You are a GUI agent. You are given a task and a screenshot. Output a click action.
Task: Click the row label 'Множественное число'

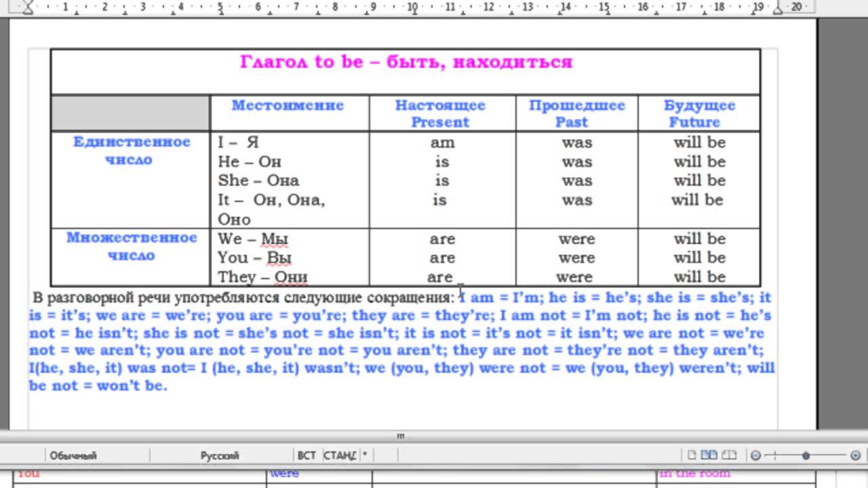pos(132,246)
